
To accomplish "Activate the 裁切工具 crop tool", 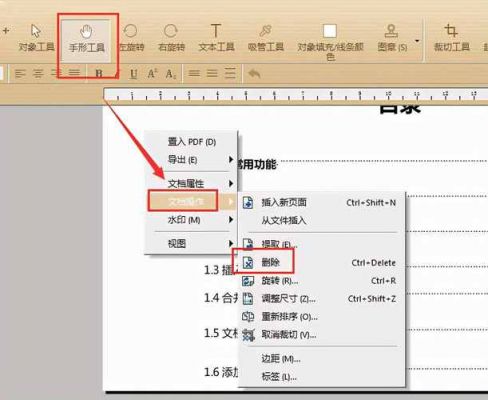I will tap(451, 38).
